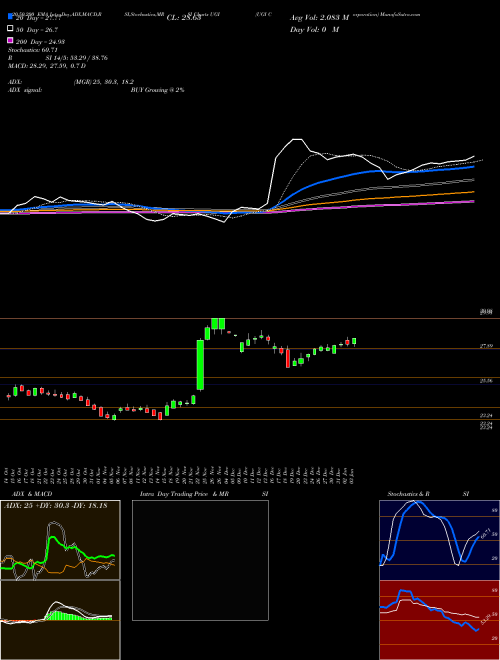Image resolution: width=500 pixels, height=660 pixels.
Task: Click the last green candlestick on the chart
Action: (x=354, y=341)
